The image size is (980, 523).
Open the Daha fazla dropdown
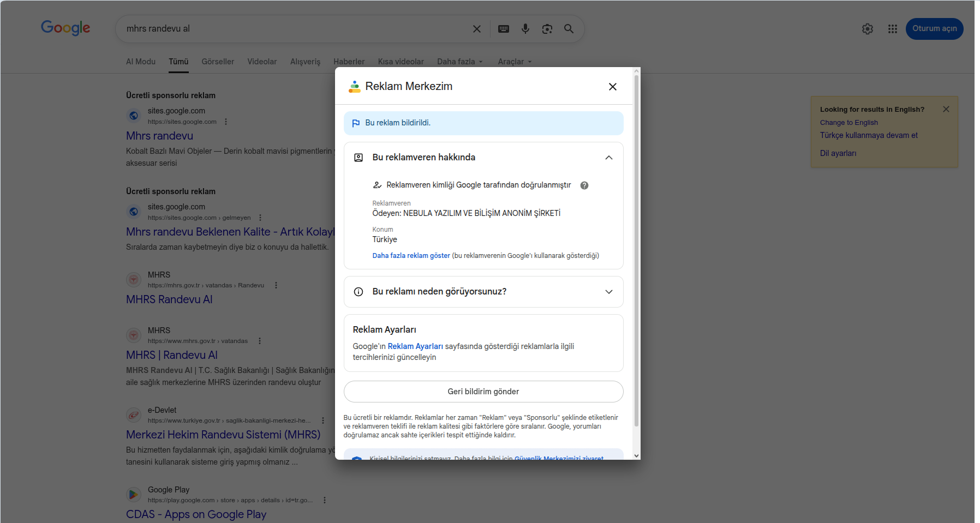tap(460, 62)
